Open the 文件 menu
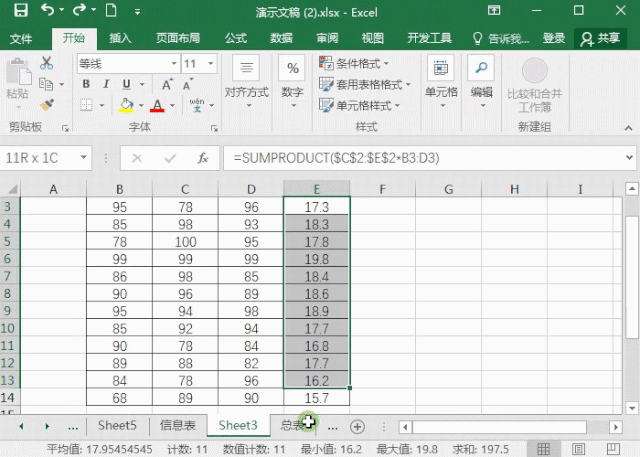Image resolution: width=640 pixels, height=457 pixels. pyautogui.click(x=21, y=39)
